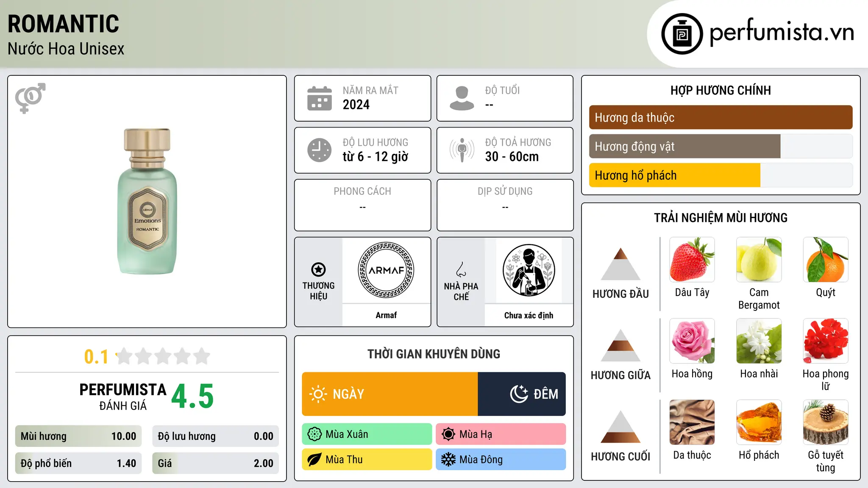
Task: Click the person icon beside Độ tuổi
Action: [462, 98]
